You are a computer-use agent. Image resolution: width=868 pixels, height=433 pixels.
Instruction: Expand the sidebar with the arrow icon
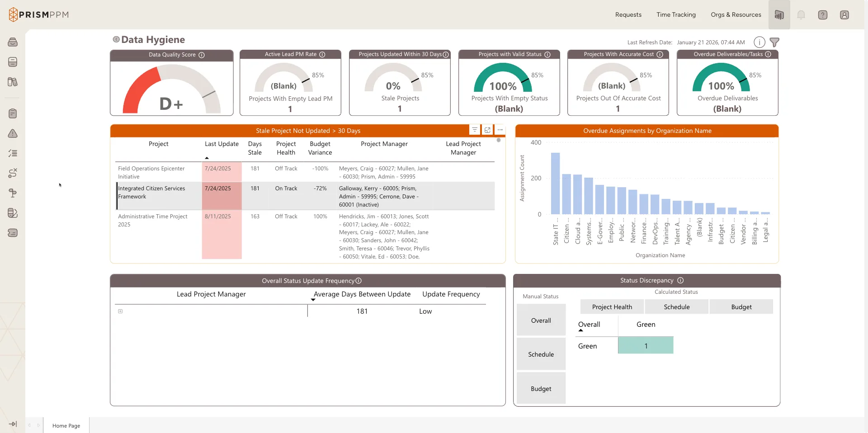pos(13,424)
